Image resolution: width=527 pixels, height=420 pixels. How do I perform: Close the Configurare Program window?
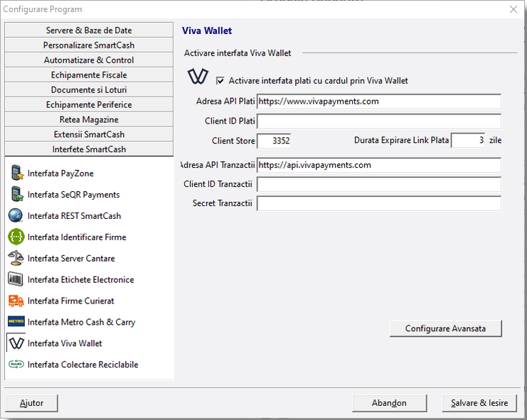point(513,9)
